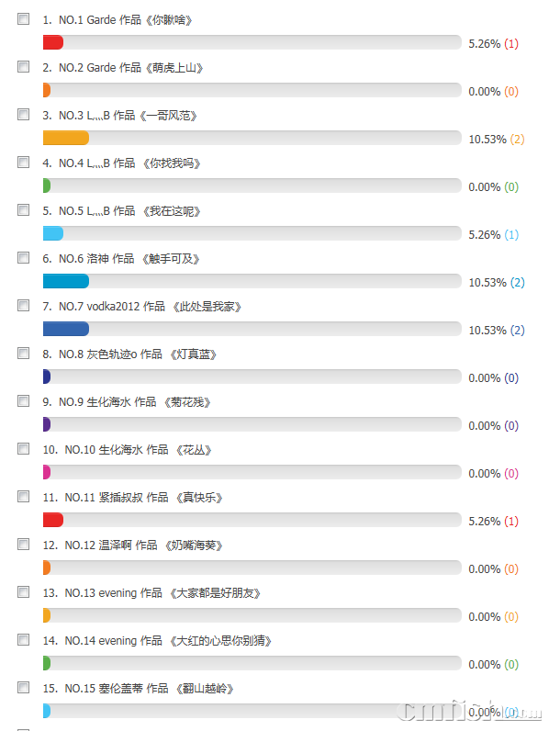560x731 pixels.
Task: Select the NO.3 L,,,,B 《一哥风范》 checkbox
Action: (x=23, y=115)
